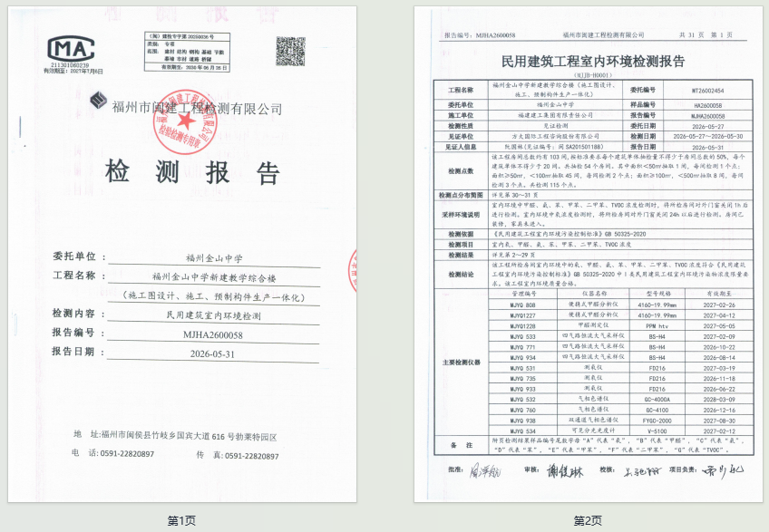
Task: Click '详见第 30~31 页' in 检测点分布简图 row
Action: point(514,195)
